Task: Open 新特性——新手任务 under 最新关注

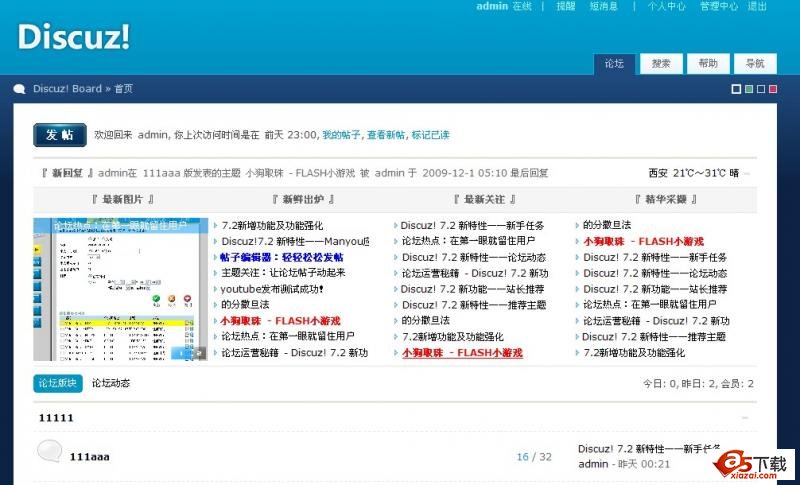Action: pos(472,225)
